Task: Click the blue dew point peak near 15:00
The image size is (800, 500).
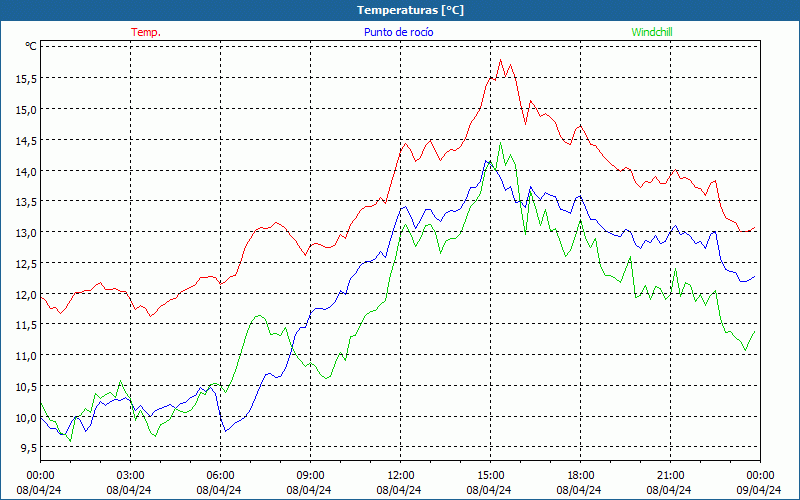Action: [486, 160]
